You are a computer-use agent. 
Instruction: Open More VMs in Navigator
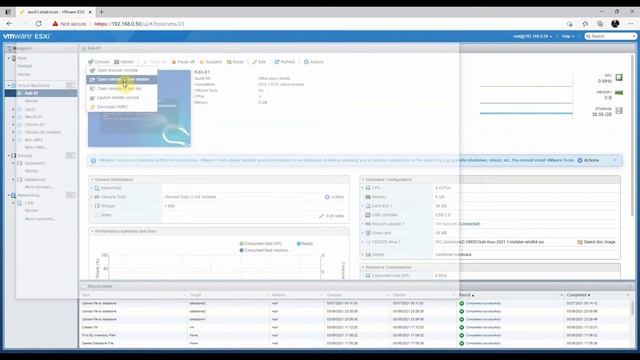pyautogui.click(x=36, y=147)
